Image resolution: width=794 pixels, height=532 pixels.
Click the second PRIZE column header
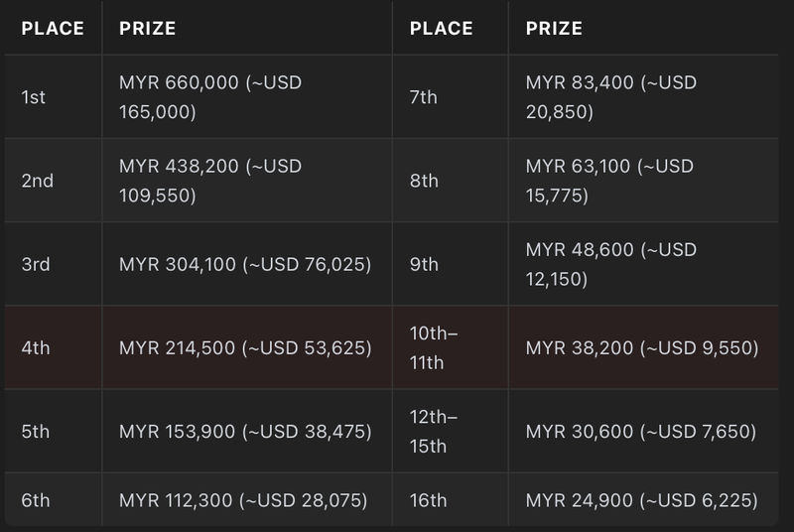643,28
